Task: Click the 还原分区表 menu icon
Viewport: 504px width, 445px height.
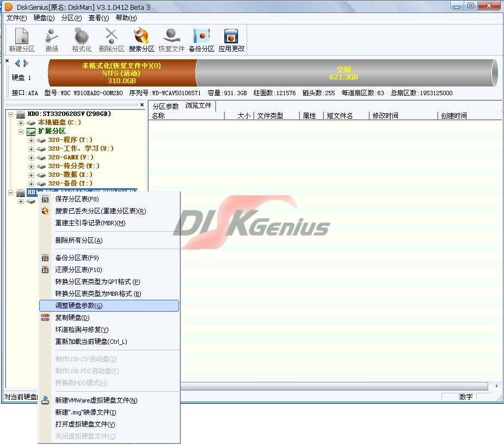Action: (x=45, y=270)
